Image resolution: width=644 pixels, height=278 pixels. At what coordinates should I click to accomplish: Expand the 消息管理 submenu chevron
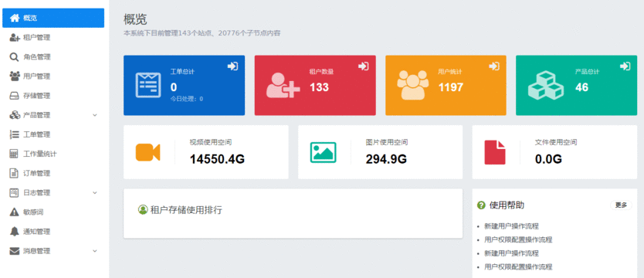click(x=95, y=251)
